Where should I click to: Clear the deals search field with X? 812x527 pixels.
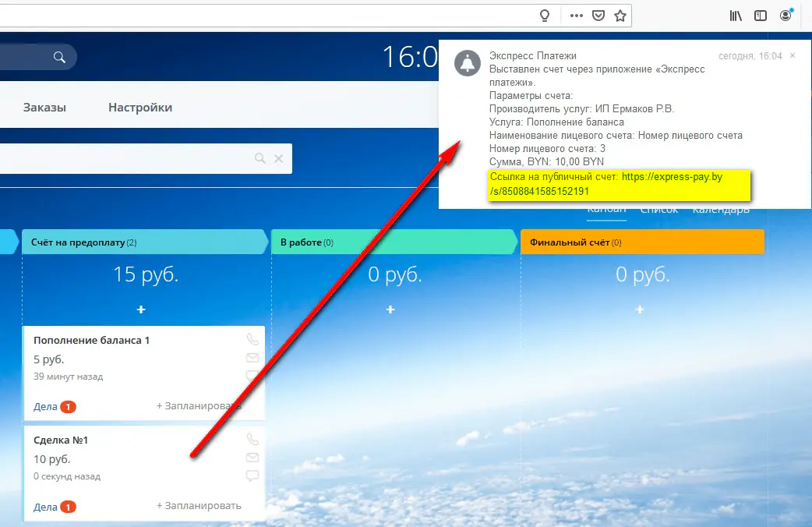pyautogui.click(x=278, y=158)
